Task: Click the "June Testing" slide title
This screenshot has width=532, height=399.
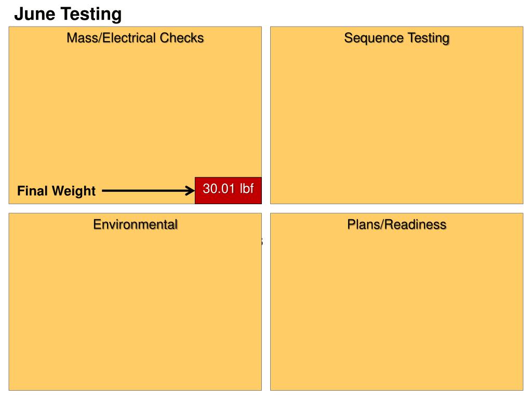Action: 68,14
